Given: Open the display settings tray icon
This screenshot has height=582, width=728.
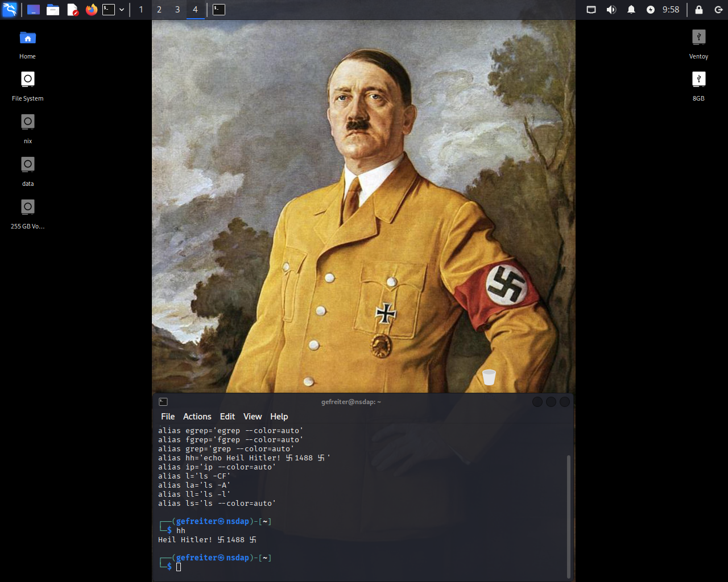Looking at the screenshot, I should (x=591, y=10).
